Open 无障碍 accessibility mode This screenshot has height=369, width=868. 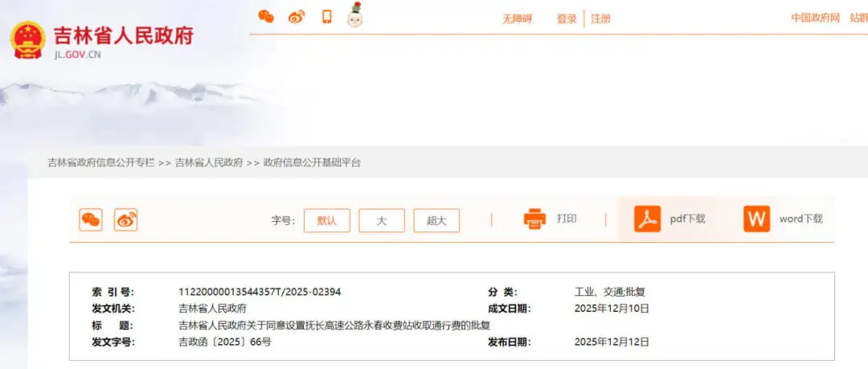coord(518,18)
